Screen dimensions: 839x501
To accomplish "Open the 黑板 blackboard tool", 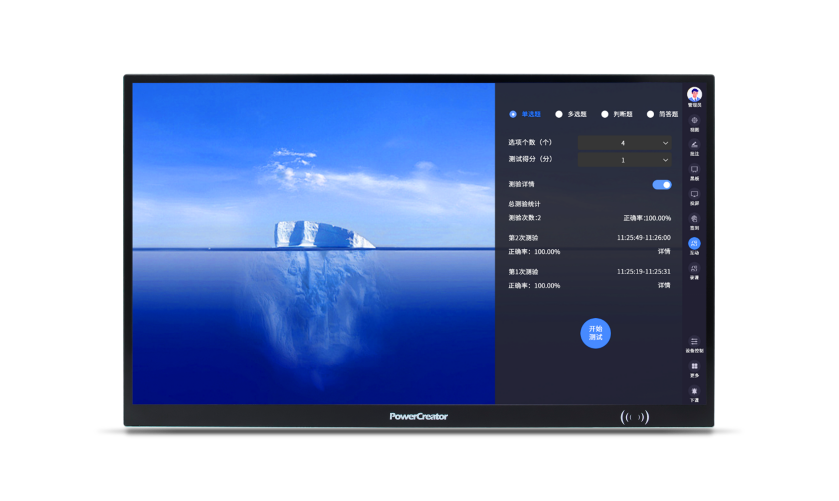I will click(x=694, y=171).
